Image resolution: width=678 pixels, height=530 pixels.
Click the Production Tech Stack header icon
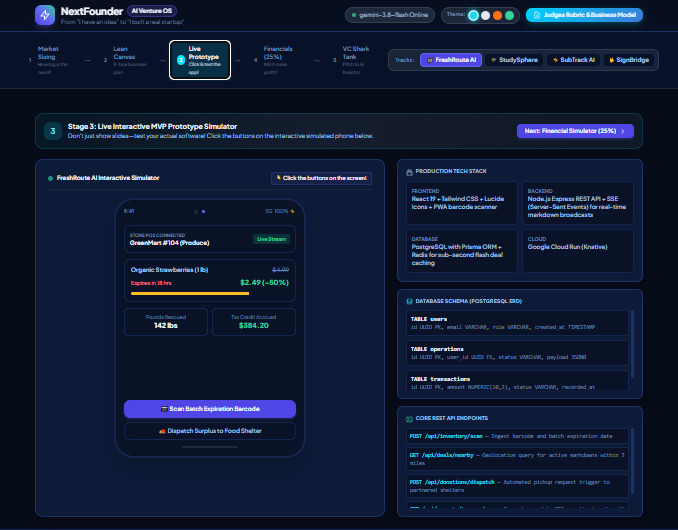(409, 172)
